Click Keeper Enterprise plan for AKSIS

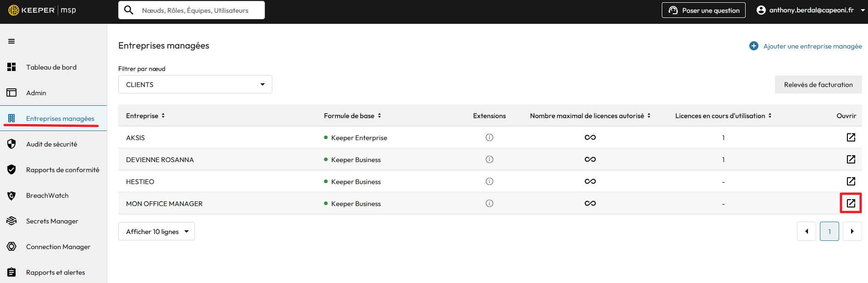tap(359, 138)
